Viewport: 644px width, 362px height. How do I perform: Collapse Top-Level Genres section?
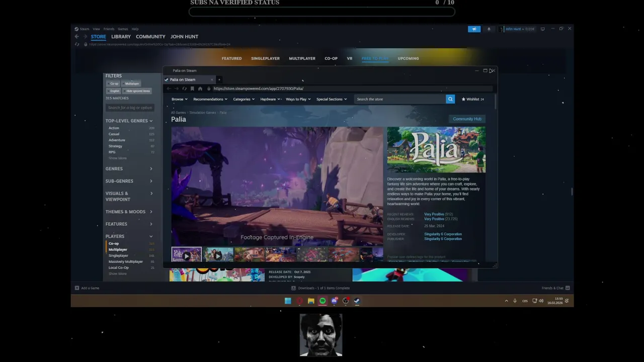click(129, 121)
